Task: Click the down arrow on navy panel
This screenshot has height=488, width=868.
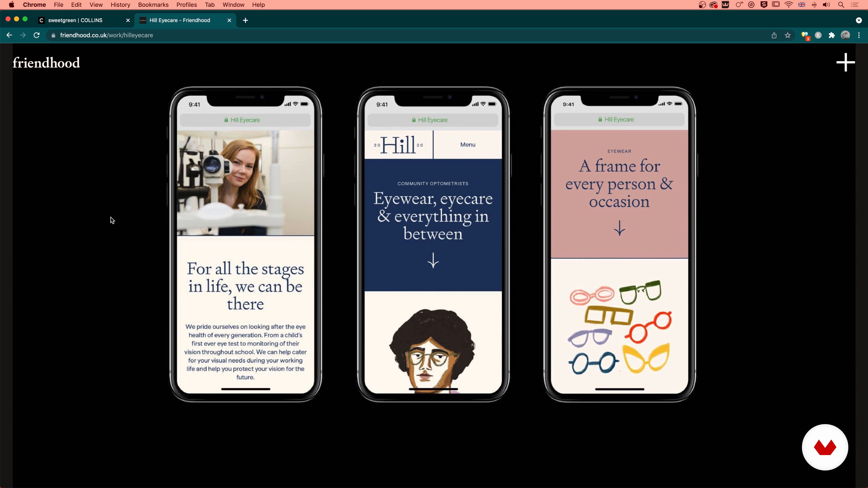Action: click(x=433, y=260)
